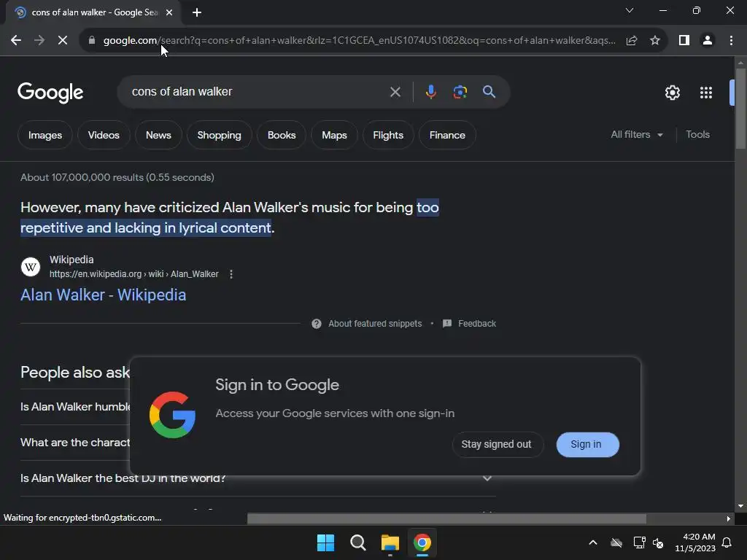Open the Google apps grid
Image resolution: width=747 pixels, height=560 pixels.
point(706,93)
